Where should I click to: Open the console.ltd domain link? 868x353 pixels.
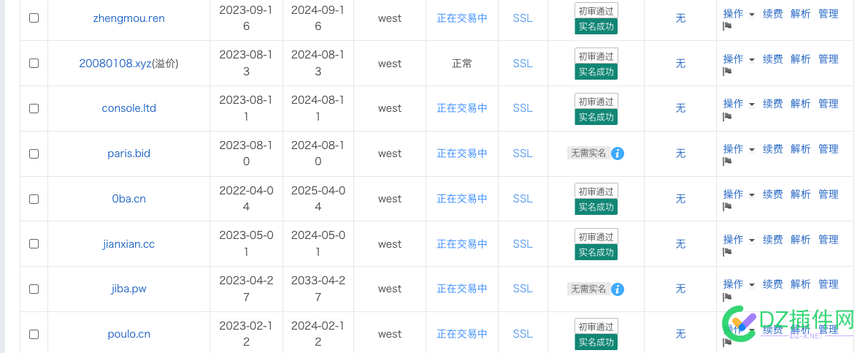pyautogui.click(x=129, y=108)
